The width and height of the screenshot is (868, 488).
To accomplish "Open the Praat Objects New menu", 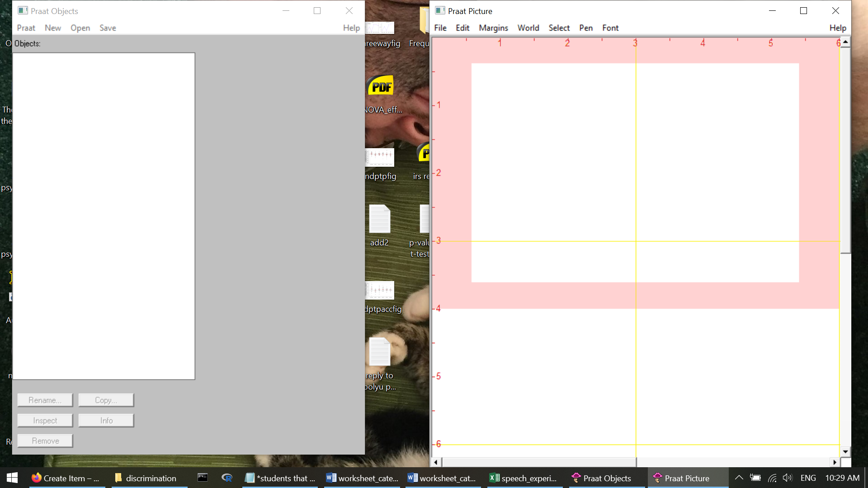I will point(52,28).
